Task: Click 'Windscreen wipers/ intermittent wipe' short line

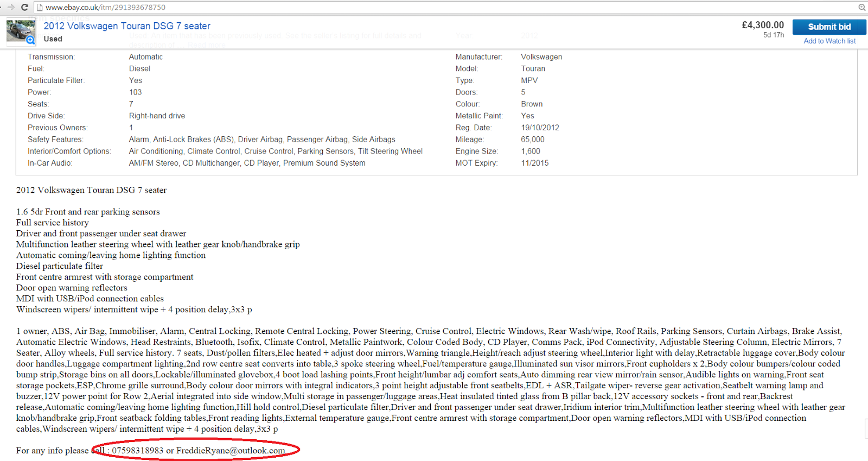Action: 134,310
